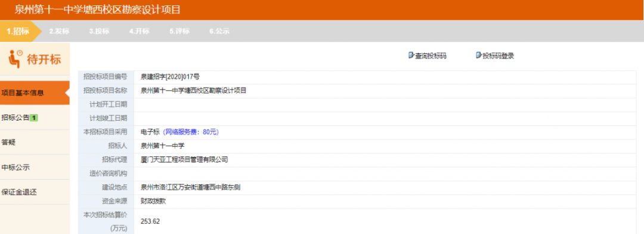This screenshot has width=644, height=234.
Task: Open 保证金退还 in the sidebar
Action: pyautogui.click(x=35, y=192)
